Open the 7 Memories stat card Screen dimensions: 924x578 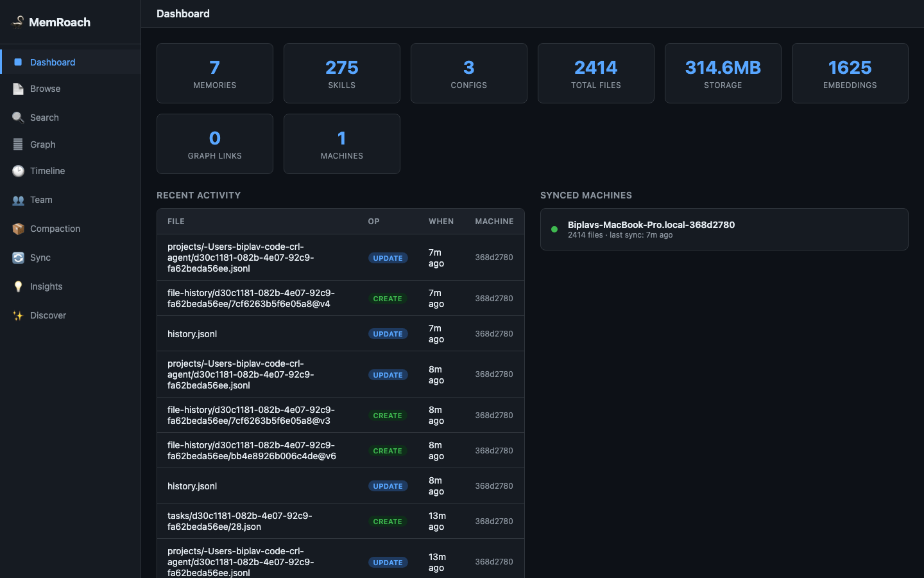point(215,73)
